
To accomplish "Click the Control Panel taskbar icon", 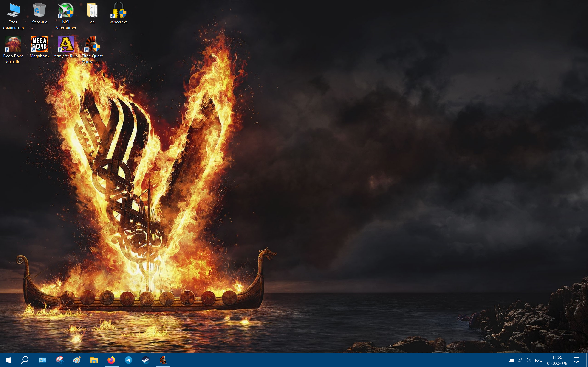I will pos(42,360).
